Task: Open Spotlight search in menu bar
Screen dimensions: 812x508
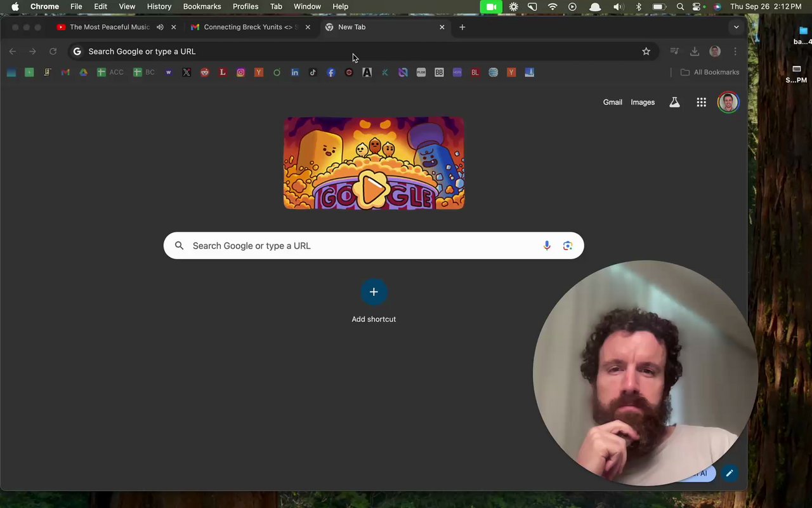Action: [x=680, y=6]
